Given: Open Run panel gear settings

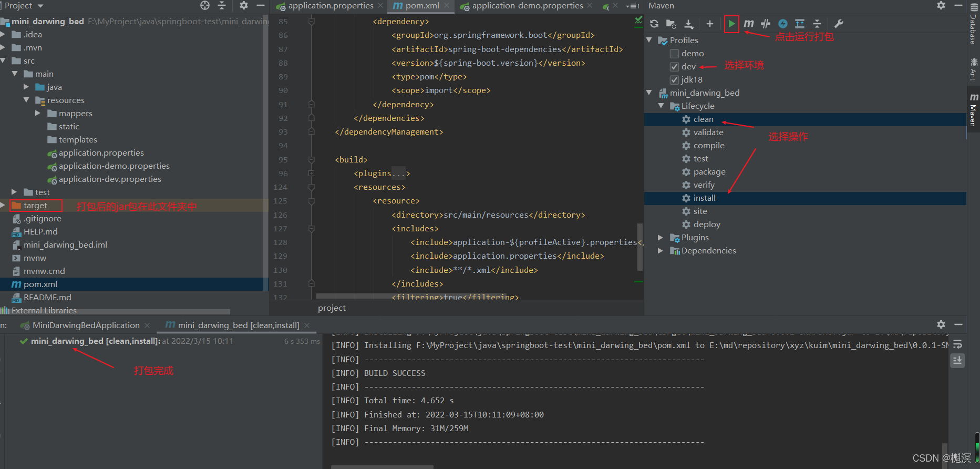Looking at the screenshot, I should [x=941, y=324].
